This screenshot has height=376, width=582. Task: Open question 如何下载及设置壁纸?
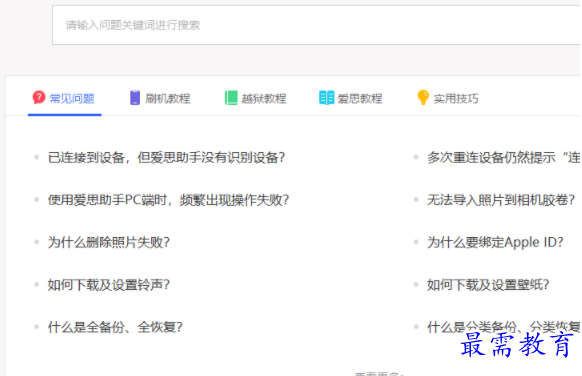point(488,285)
